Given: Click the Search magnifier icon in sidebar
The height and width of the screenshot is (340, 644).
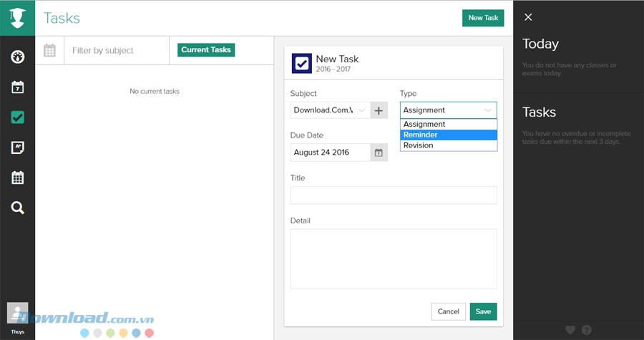Looking at the screenshot, I should (18, 208).
